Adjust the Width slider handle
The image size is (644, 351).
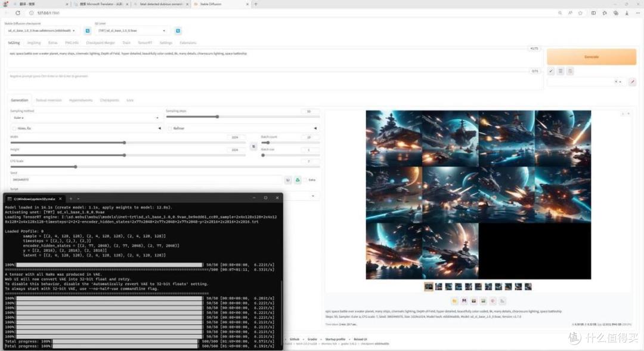(x=124, y=143)
